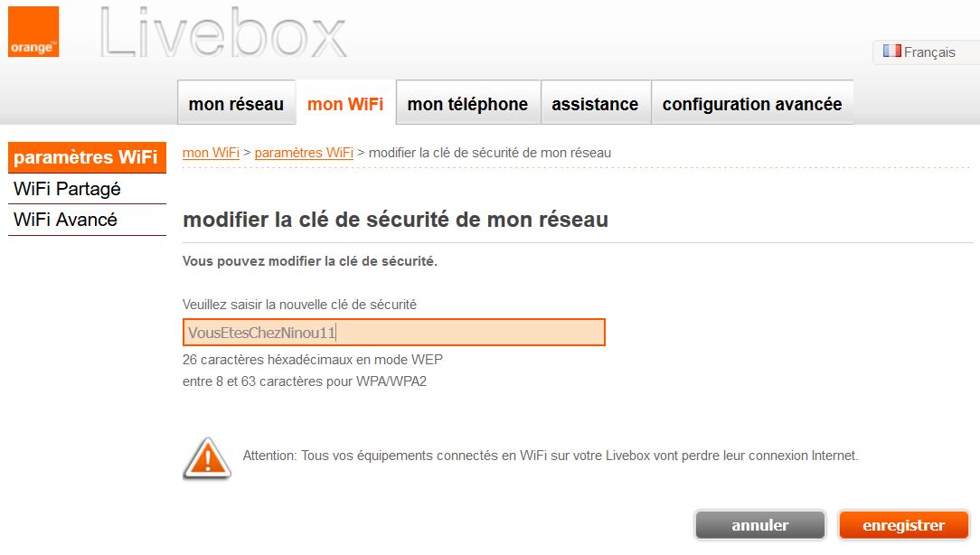Click the Livebox title logo
The image size is (980, 555).
pos(223,35)
